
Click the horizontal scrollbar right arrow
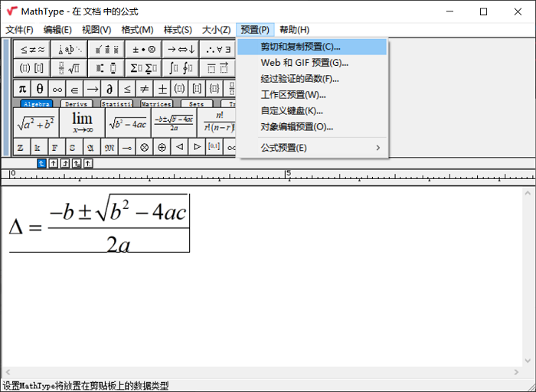(516, 372)
